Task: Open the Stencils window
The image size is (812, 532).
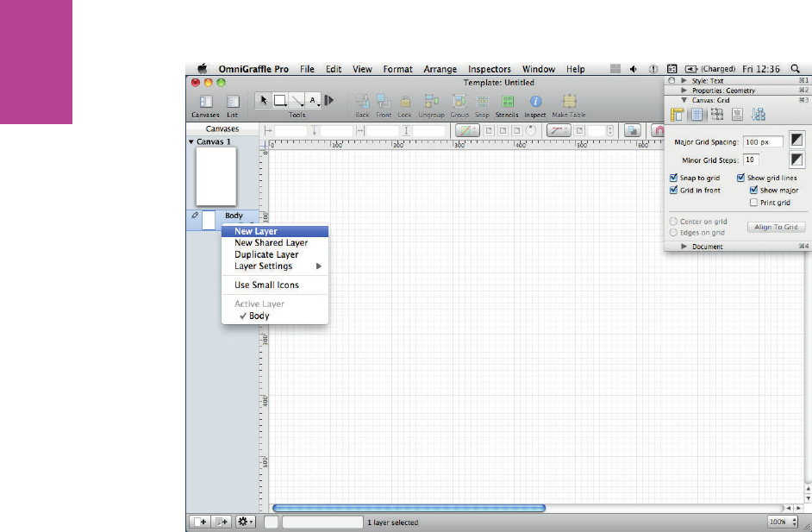Action: (508, 101)
